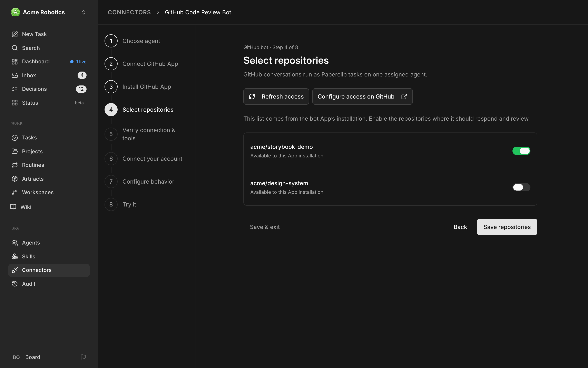
Task: Click the Projects folder icon
Action: (14, 151)
